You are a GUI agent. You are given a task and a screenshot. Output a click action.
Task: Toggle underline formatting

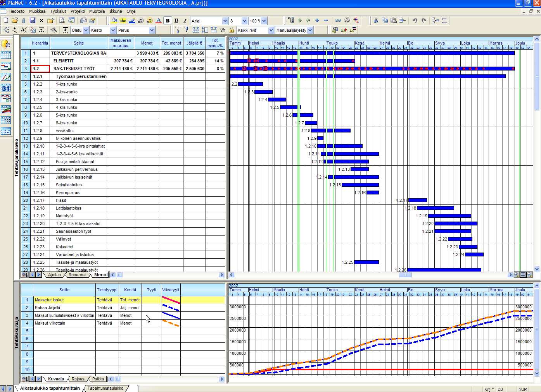coord(176,21)
